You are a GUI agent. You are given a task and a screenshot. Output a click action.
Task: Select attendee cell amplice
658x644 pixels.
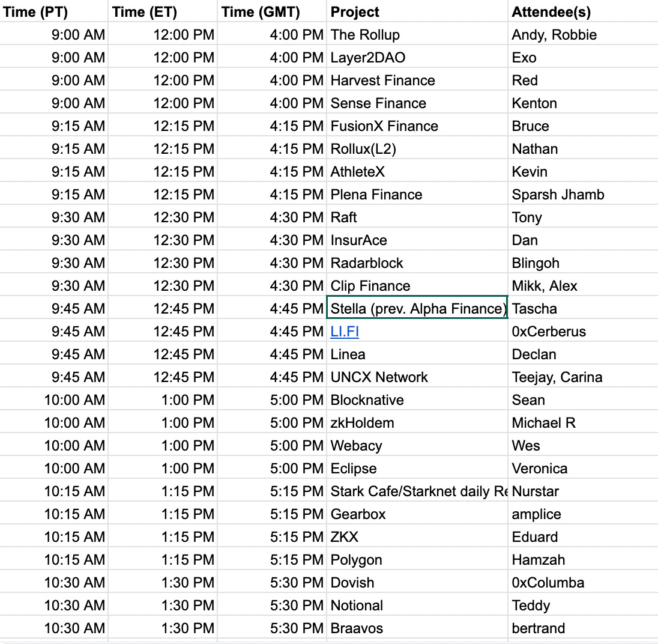584,514
